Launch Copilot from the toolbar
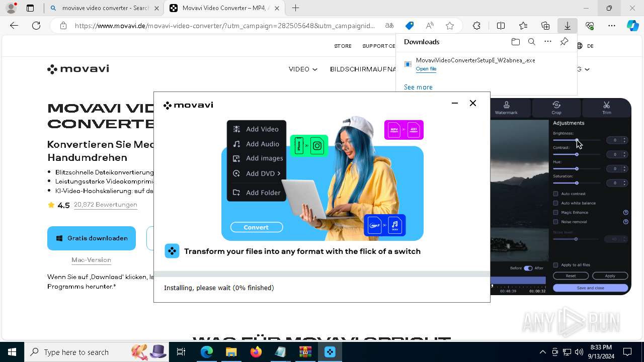 [x=633, y=26]
